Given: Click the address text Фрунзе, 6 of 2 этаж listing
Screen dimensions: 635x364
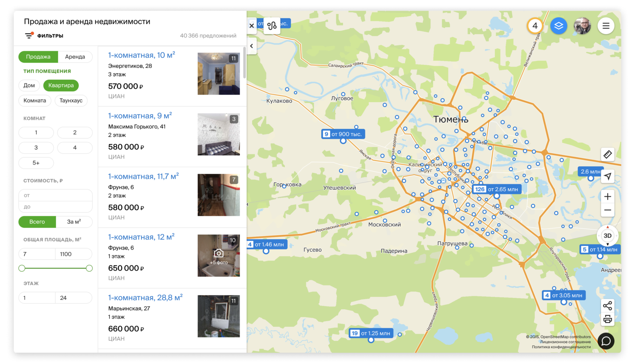Looking at the screenshot, I should [121, 187].
